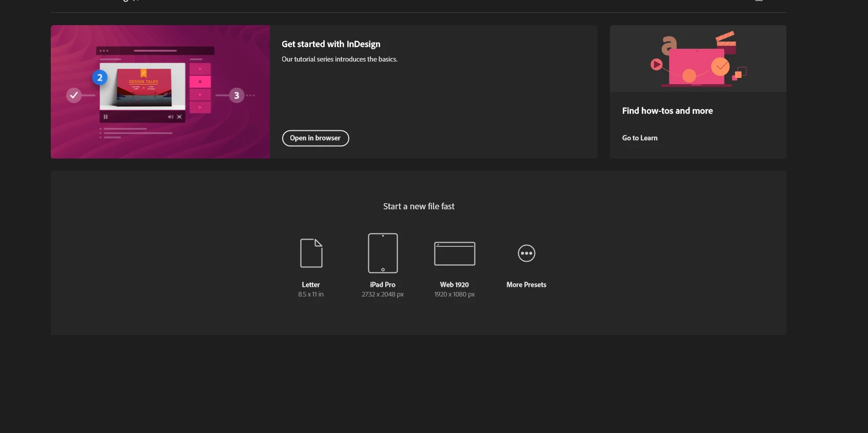This screenshot has height=433, width=868.
Task: Click the iPad Pro label
Action: pos(383,285)
